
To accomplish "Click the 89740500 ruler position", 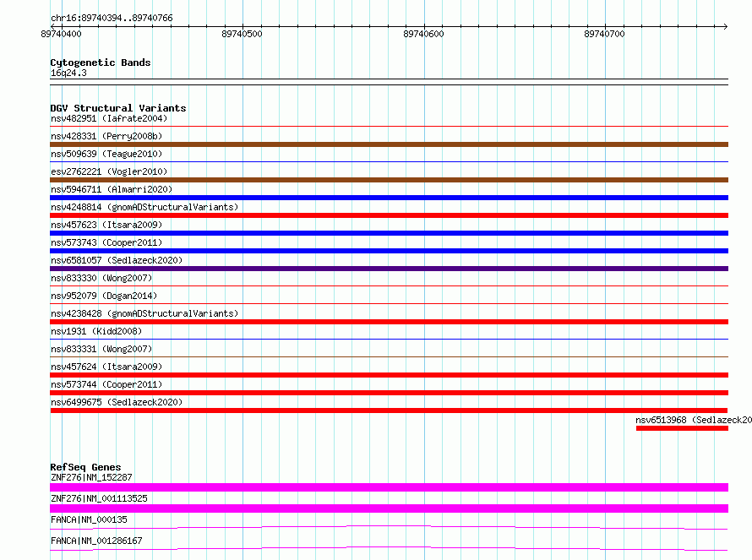I will pos(242,34).
